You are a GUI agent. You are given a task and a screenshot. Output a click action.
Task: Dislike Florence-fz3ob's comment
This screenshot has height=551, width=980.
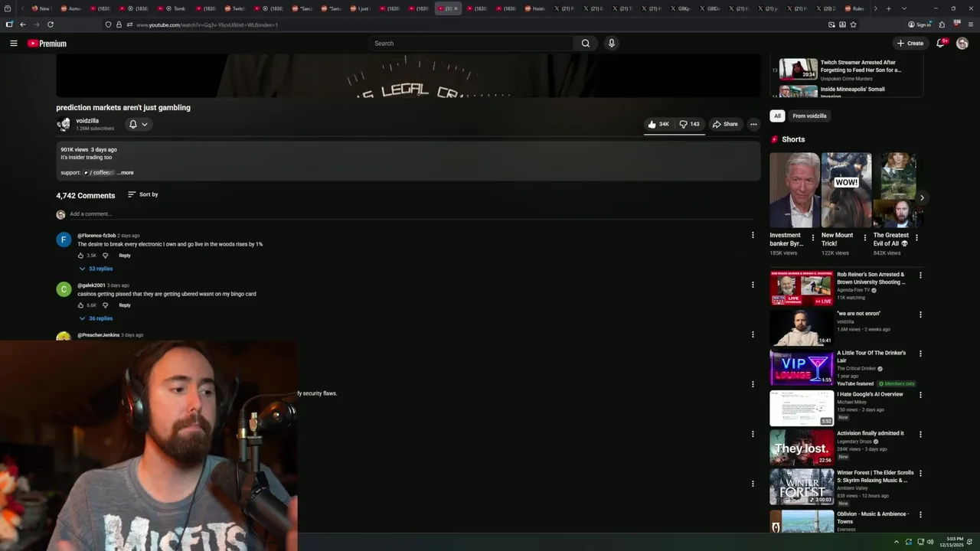coord(106,256)
